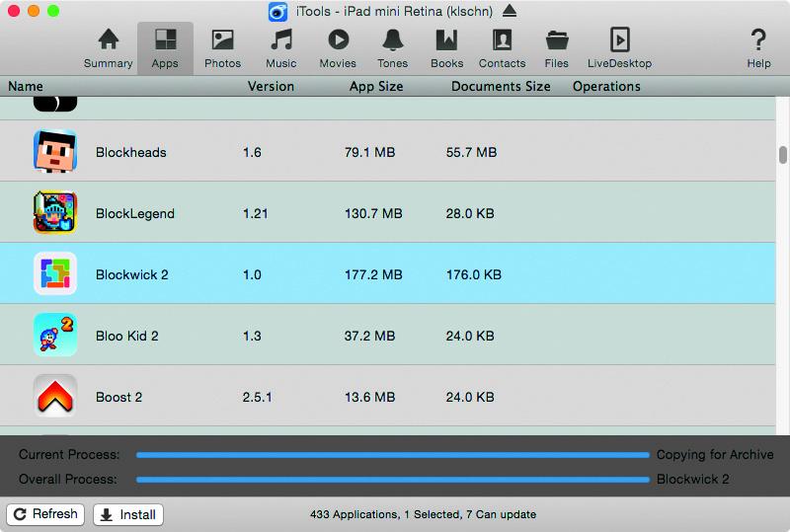The width and height of the screenshot is (790, 532).
Task: Click Blockheads app size 79.1 MB
Action: pos(369,152)
